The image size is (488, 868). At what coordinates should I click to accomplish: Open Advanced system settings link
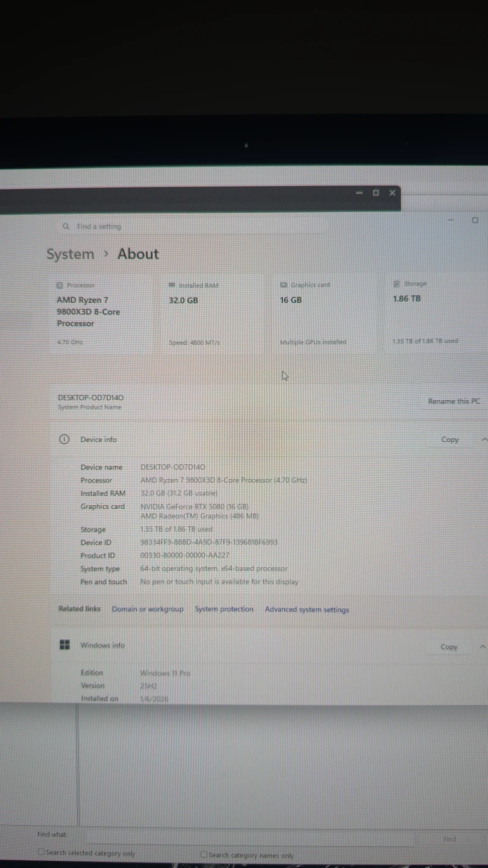point(307,609)
